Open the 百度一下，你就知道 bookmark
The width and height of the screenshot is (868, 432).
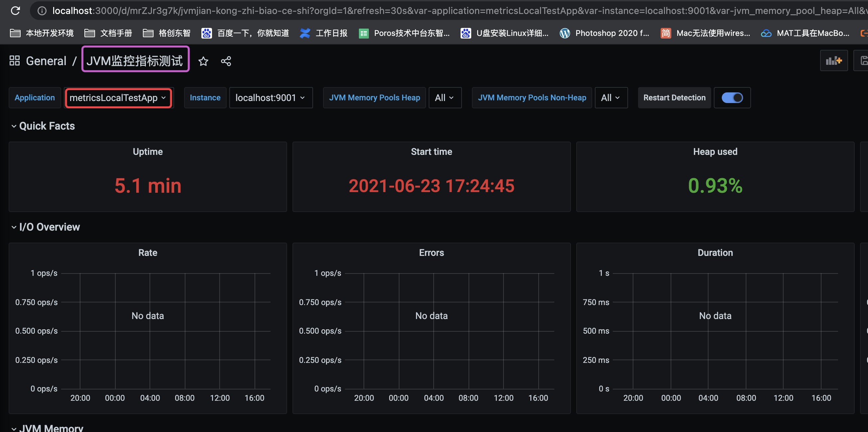245,33
